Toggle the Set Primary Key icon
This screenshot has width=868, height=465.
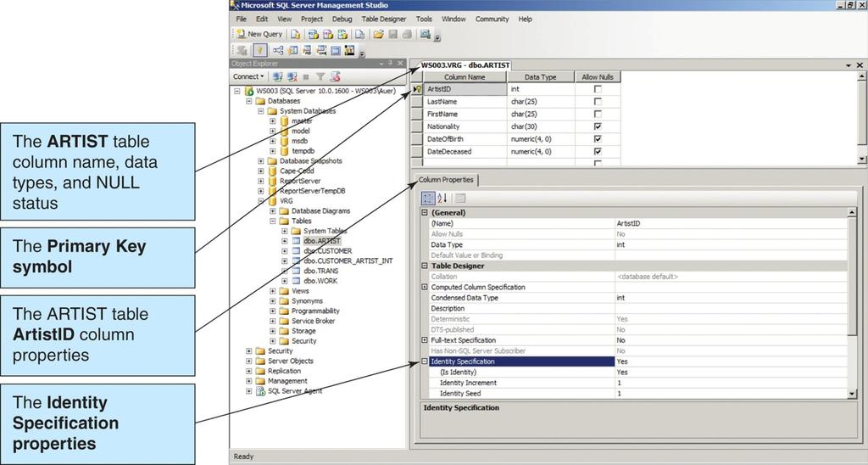click(x=259, y=51)
